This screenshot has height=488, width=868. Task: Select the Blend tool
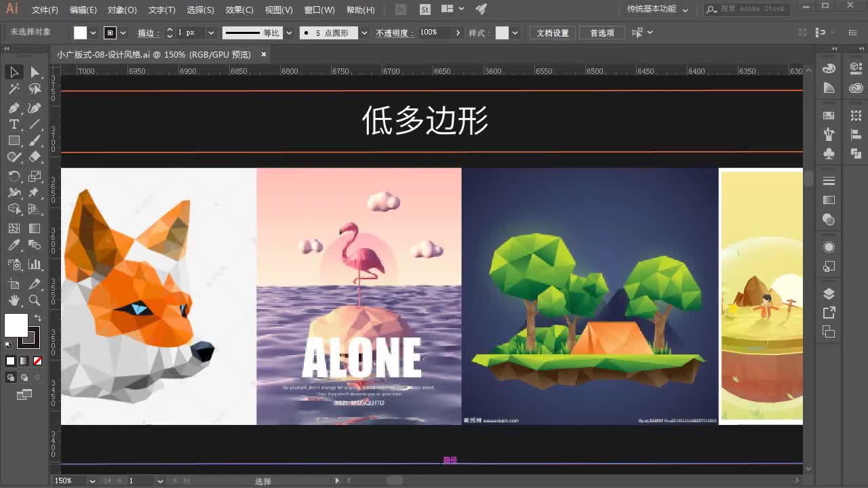[x=35, y=245]
